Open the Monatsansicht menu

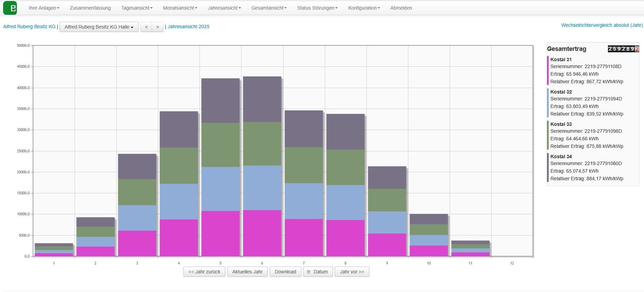click(180, 8)
